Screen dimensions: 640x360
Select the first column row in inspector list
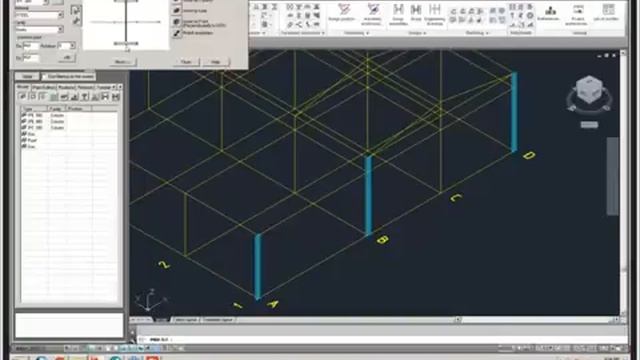pyautogui.click(x=69, y=116)
